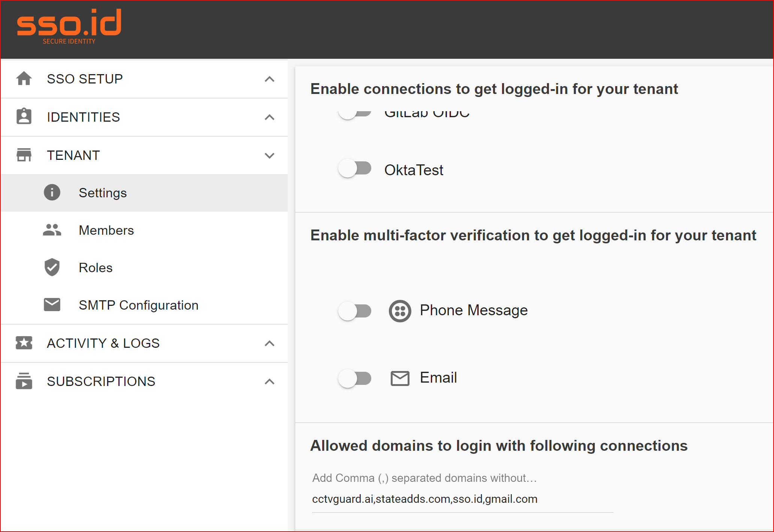774x532 pixels.
Task: Toggle Email multi-factor verification on
Action: click(354, 378)
